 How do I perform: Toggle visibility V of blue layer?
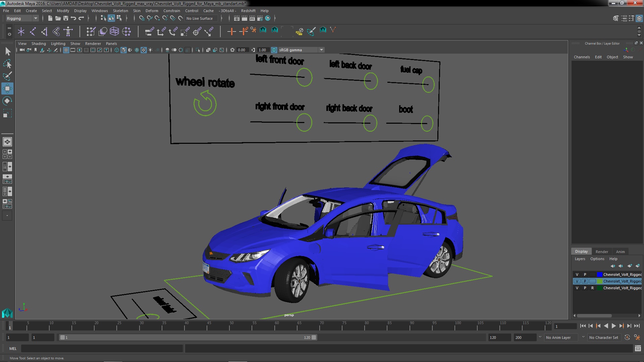click(x=577, y=275)
